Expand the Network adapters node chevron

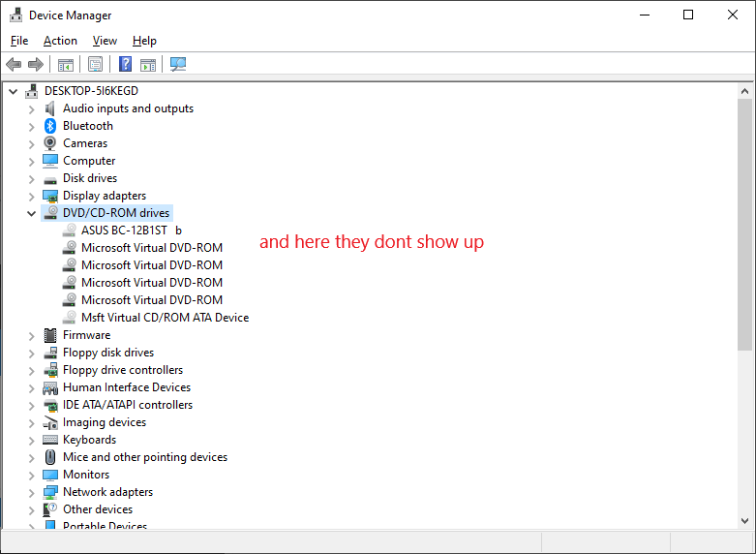click(x=31, y=492)
